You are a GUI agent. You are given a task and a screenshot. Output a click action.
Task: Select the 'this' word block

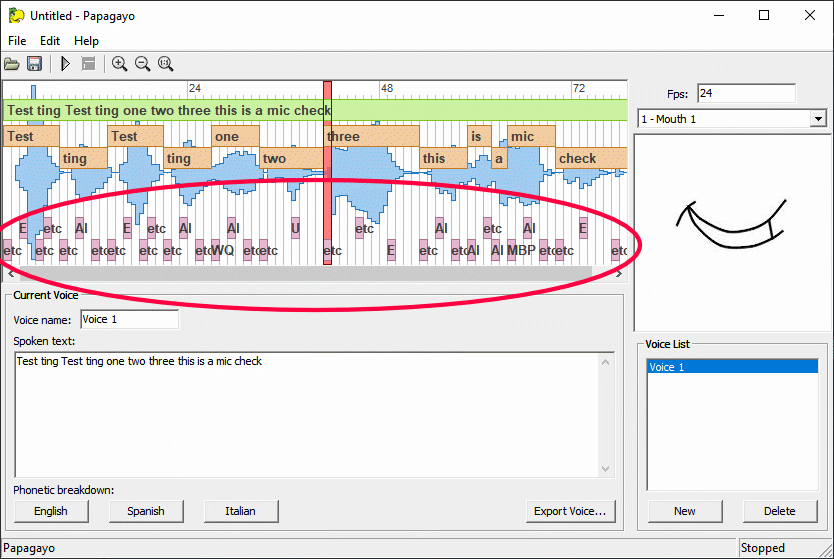tap(443, 158)
